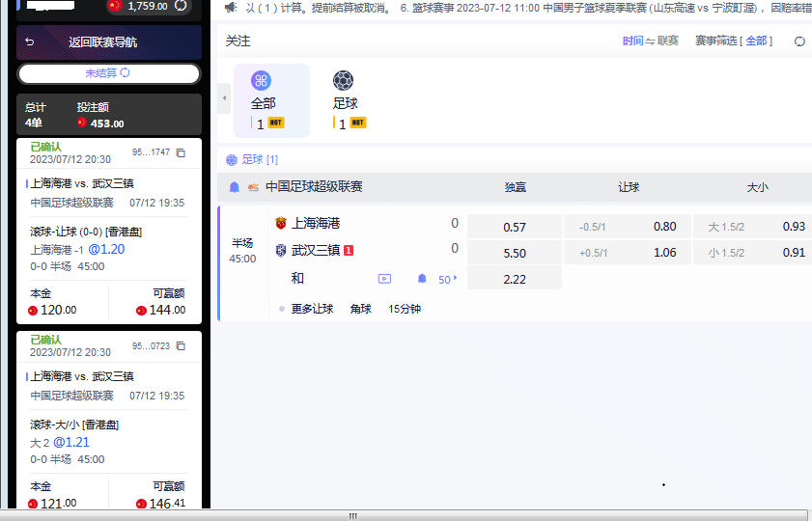The image size is (812, 521).
Task: Click the 投注额 453.00 total
Action: [100, 123]
